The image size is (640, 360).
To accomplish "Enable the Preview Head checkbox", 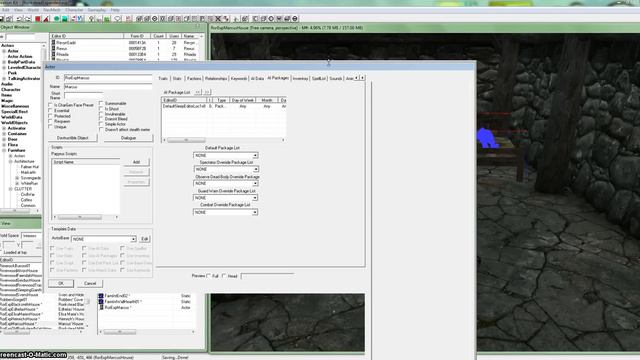I will tap(224, 276).
